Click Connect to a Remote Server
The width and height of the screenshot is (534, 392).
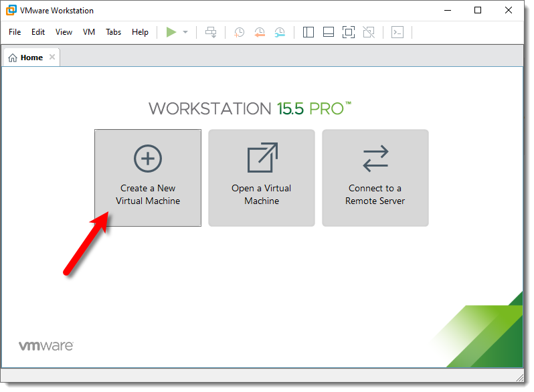[x=375, y=178]
